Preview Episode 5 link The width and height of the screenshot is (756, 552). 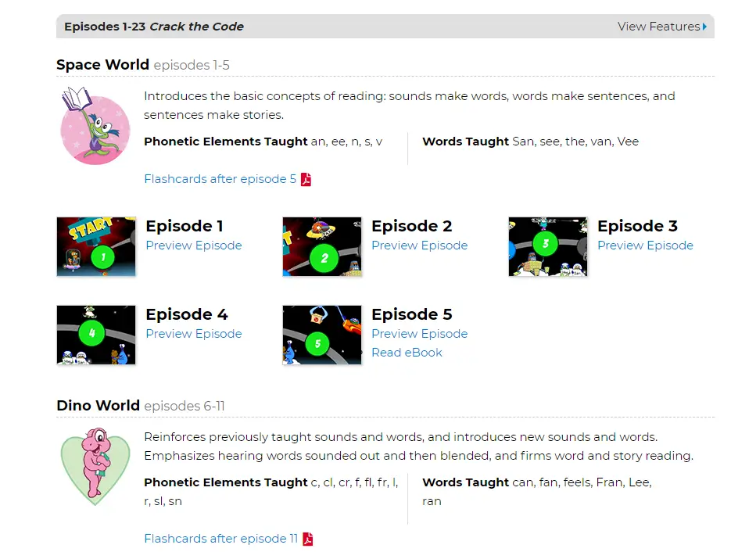(420, 334)
